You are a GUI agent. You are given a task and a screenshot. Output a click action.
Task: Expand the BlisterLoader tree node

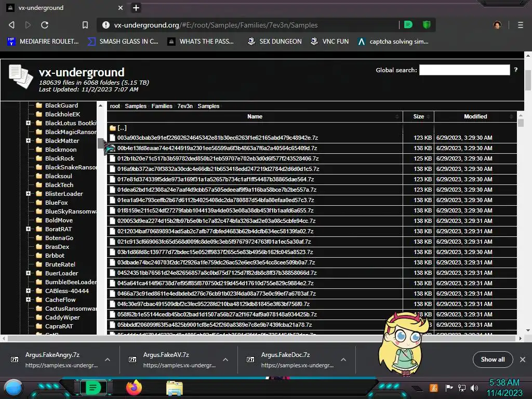point(29,194)
